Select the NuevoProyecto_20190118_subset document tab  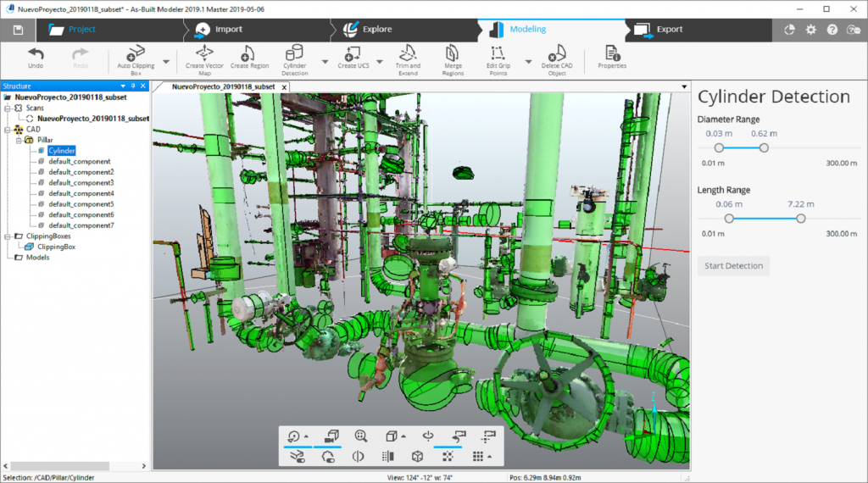[223, 87]
